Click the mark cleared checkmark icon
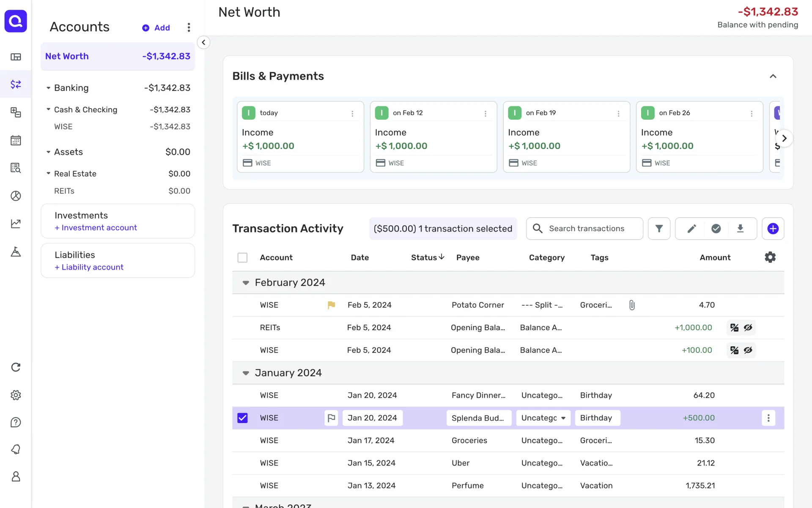The width and height of the screenshot is (812, 508). point(716,229)
